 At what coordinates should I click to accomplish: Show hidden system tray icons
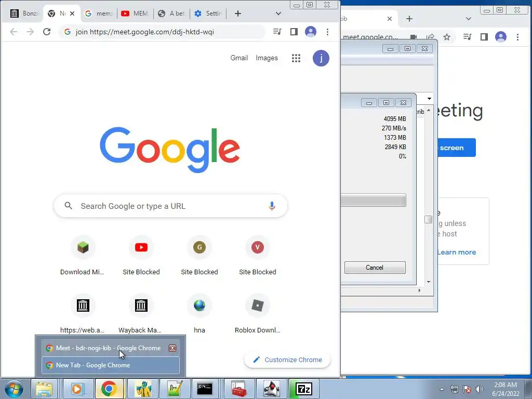tap(442, 389)
